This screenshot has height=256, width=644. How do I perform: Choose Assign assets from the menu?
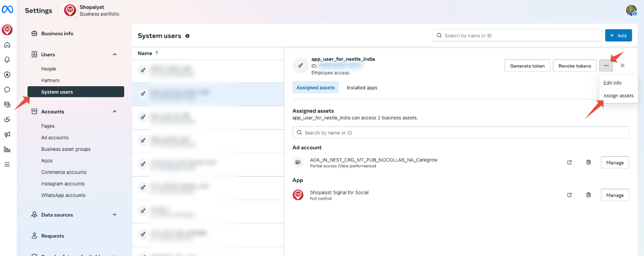[618, 96]
